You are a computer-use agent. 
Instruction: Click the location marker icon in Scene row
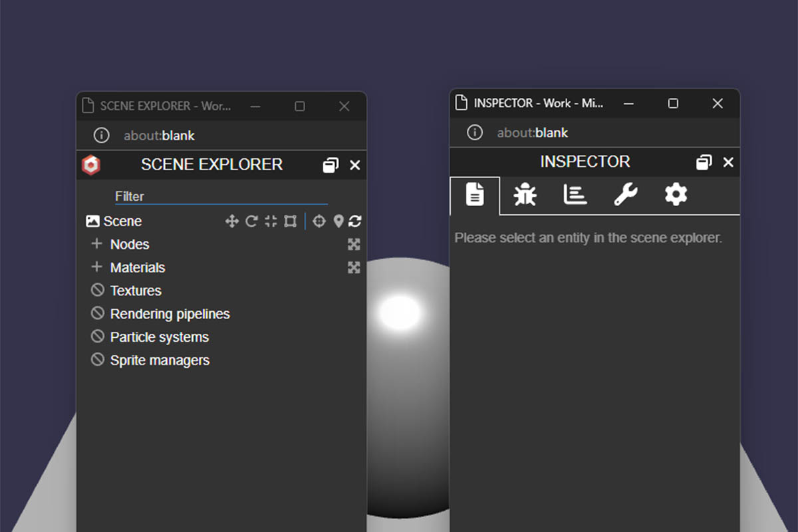(x=338, y=221)
